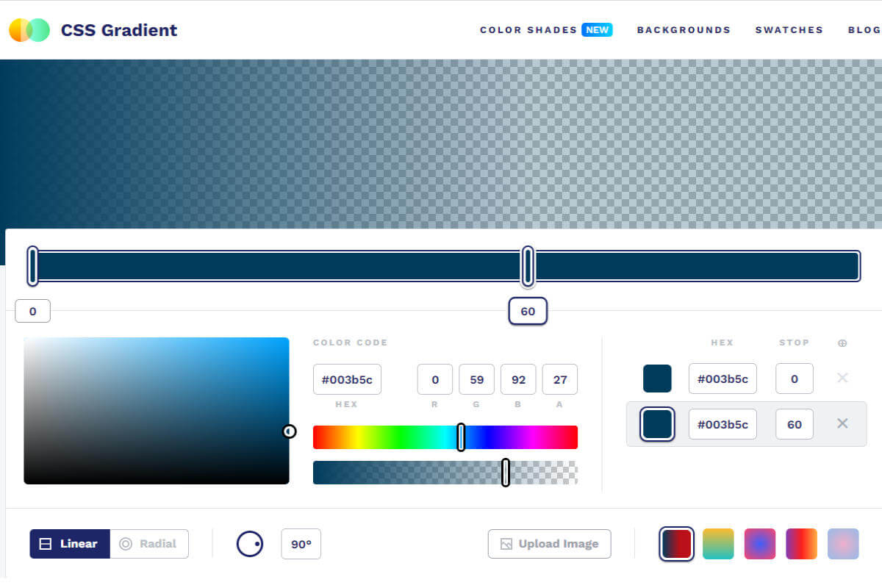The height and width of the screenshot is (588, 882).
Task: Go to the Swatches page
Action: (x=789, y=30)
